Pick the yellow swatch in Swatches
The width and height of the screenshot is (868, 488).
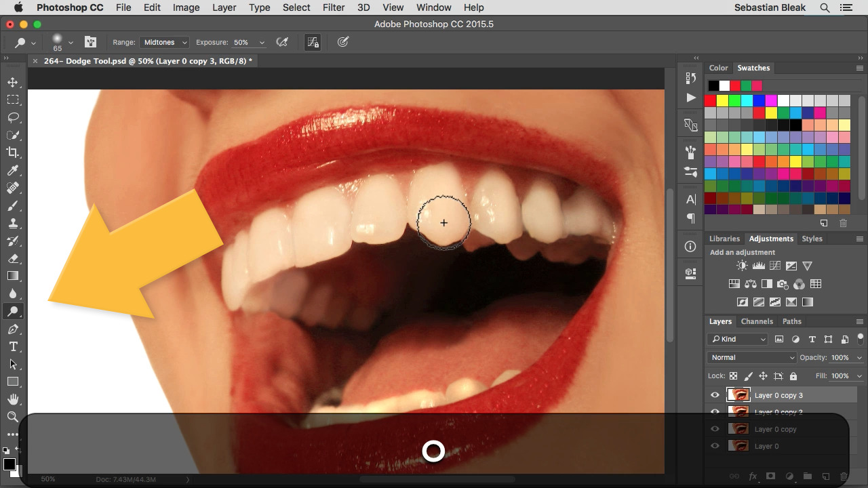coord(722,101)
